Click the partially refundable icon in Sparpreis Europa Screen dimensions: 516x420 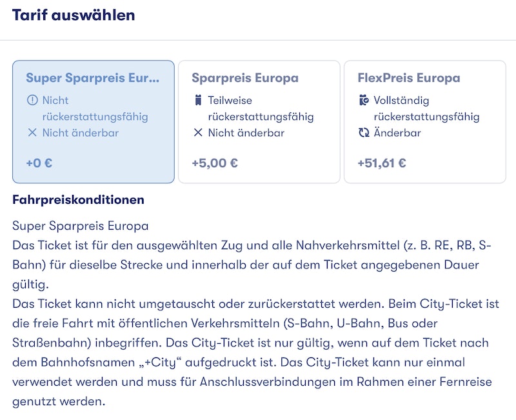click(x=198, y=101)
